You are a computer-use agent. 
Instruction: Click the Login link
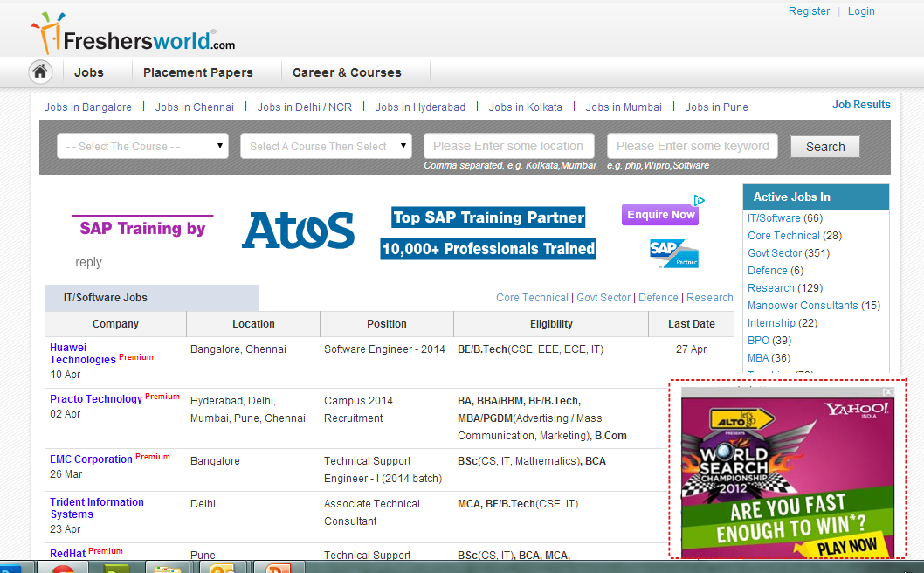click(861, 11)
